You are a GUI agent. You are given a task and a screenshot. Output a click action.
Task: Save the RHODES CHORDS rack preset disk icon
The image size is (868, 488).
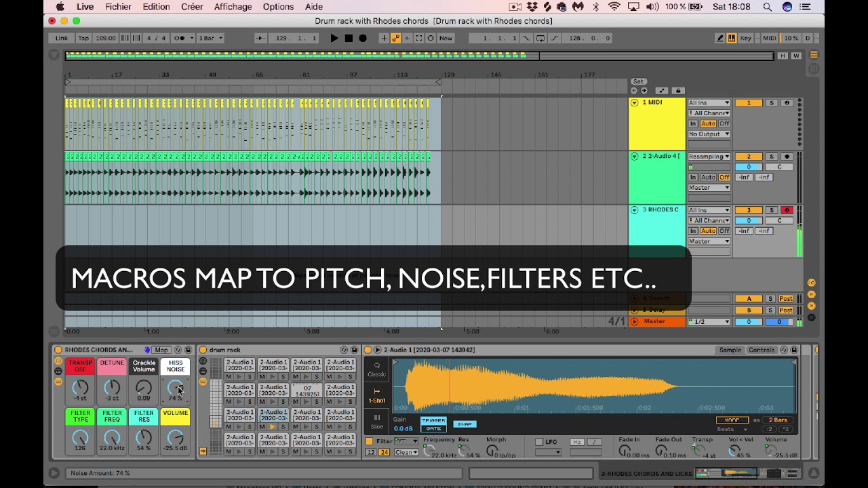click(x=188, y=350)
